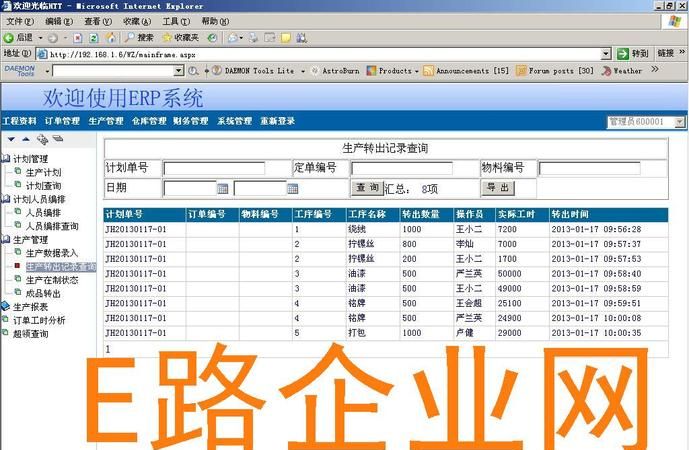The height and width of the screenshot is (450, 689).
Task: Open the second date calendar picker icon
Action: 293,189
